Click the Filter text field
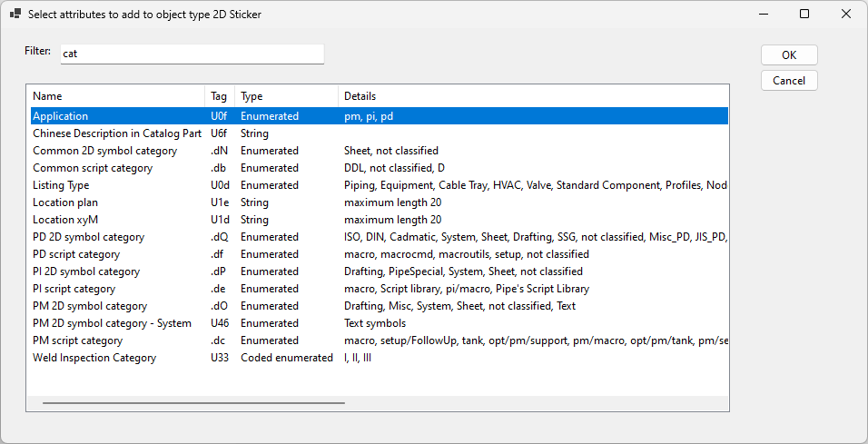The image size is (868, 444). pos(192,54)
